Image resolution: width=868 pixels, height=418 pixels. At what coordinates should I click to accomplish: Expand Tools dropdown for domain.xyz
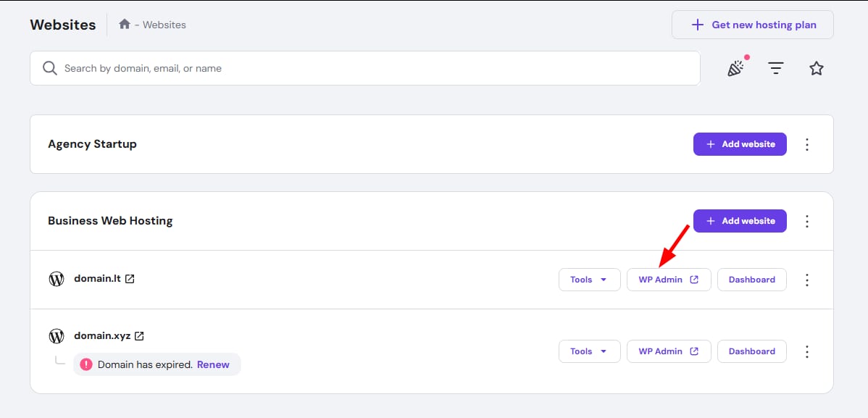point(589,351)
